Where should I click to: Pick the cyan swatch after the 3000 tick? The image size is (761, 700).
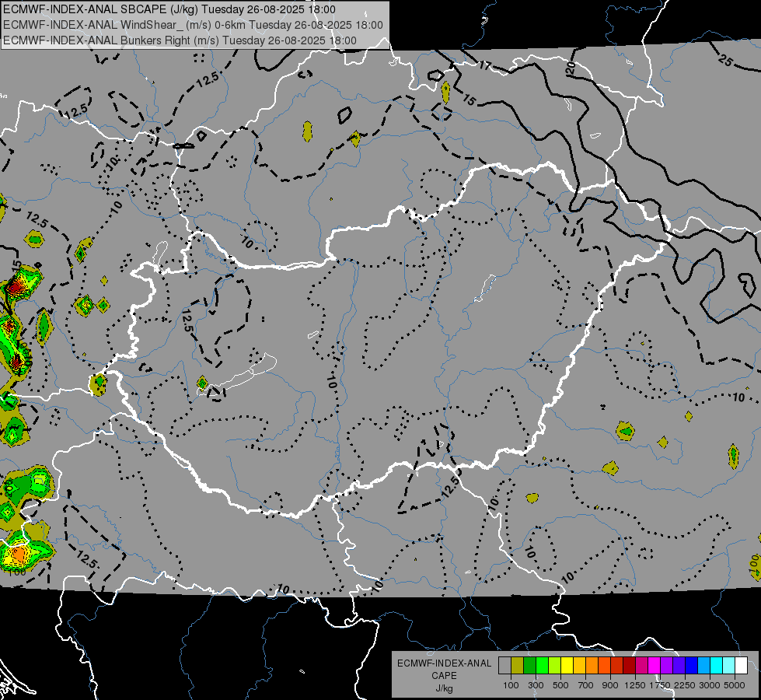(717, 666)
